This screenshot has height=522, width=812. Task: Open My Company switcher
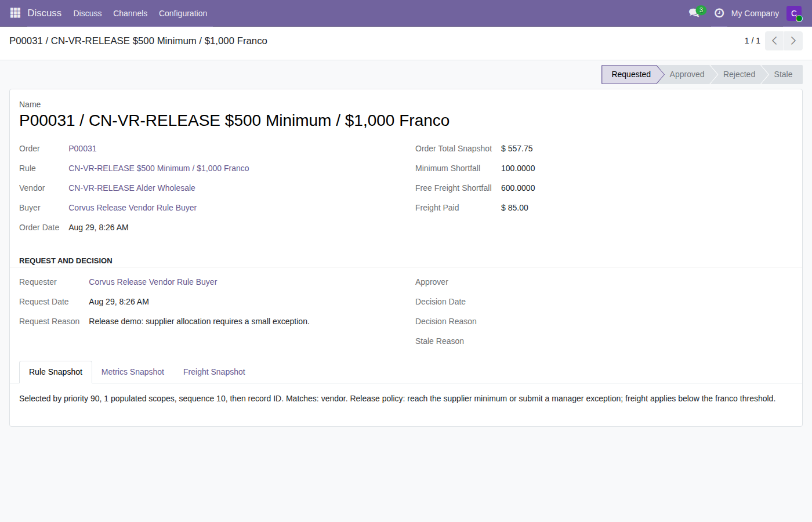(755, 13)
